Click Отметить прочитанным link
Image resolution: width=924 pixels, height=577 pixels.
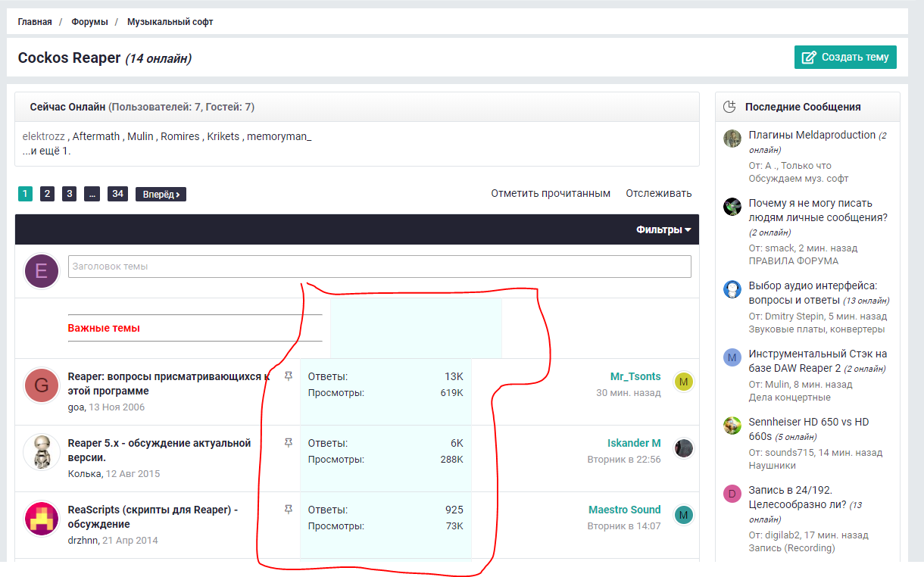pos(551,193)
